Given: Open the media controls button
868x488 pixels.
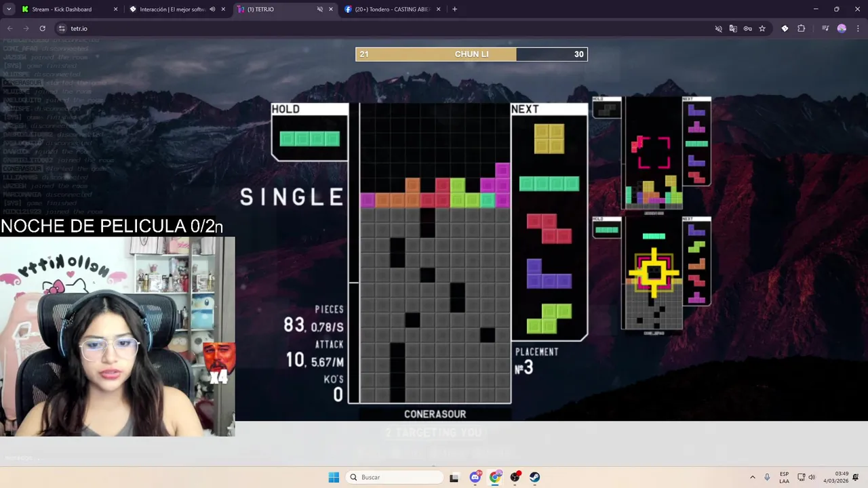Looking at the screenshot, I should pos(825,28).
